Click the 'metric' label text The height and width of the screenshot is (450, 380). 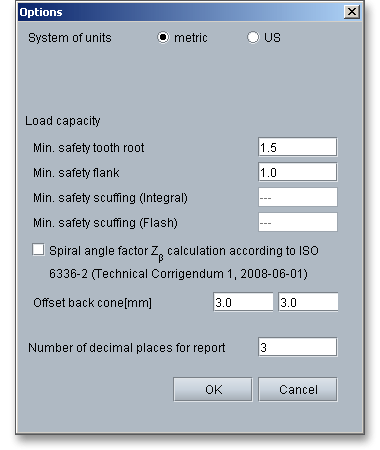click(x=191, y=38)
